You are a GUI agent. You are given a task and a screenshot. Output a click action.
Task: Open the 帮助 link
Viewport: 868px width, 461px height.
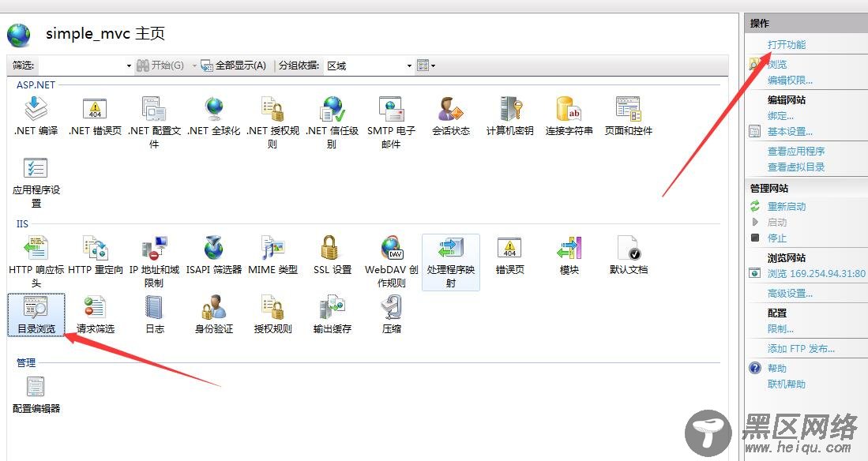(777, 368)
